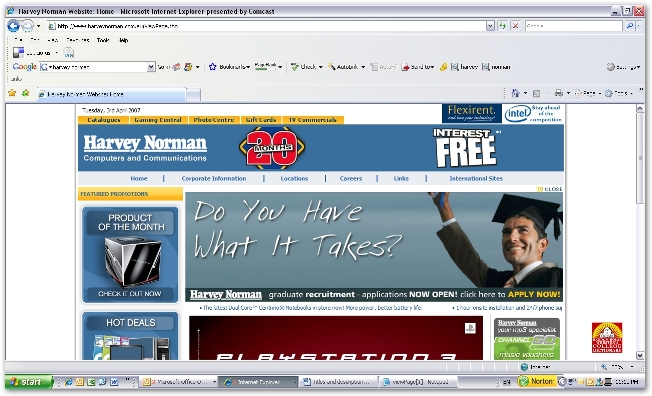Click the blank New Tab button
This screenshot has height=396, width=652.
pos(193,94)
